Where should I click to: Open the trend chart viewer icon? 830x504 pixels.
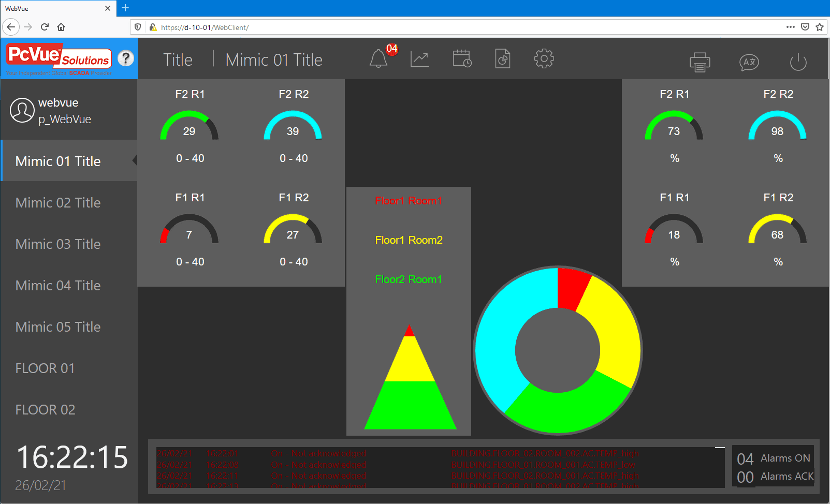click(x=420, y=59)
